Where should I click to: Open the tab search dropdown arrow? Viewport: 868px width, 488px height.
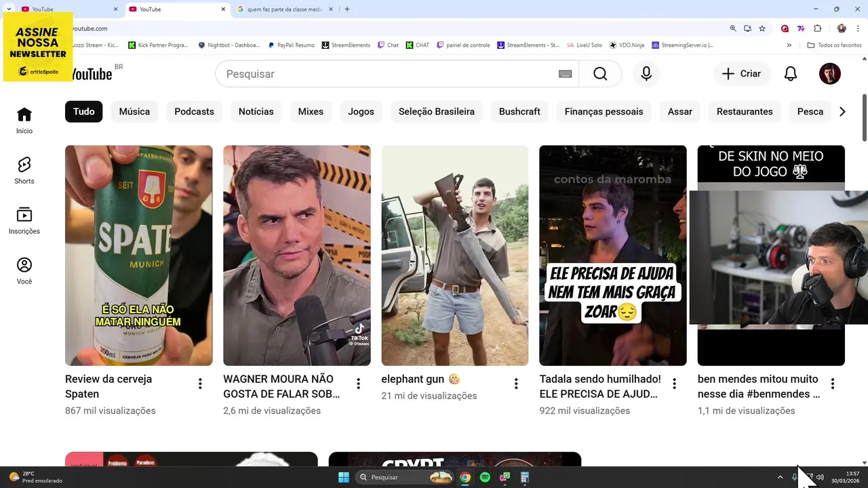8,9
